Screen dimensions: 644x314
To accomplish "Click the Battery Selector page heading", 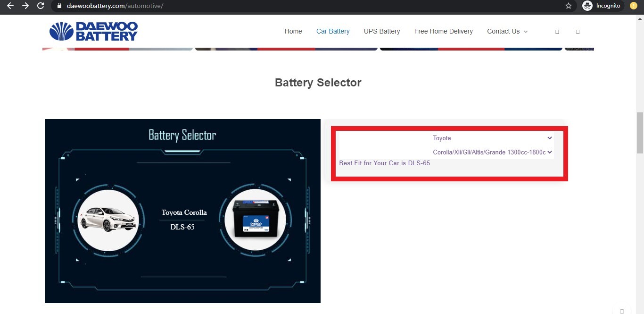I will pyautogui.click(x=318, y=83).
